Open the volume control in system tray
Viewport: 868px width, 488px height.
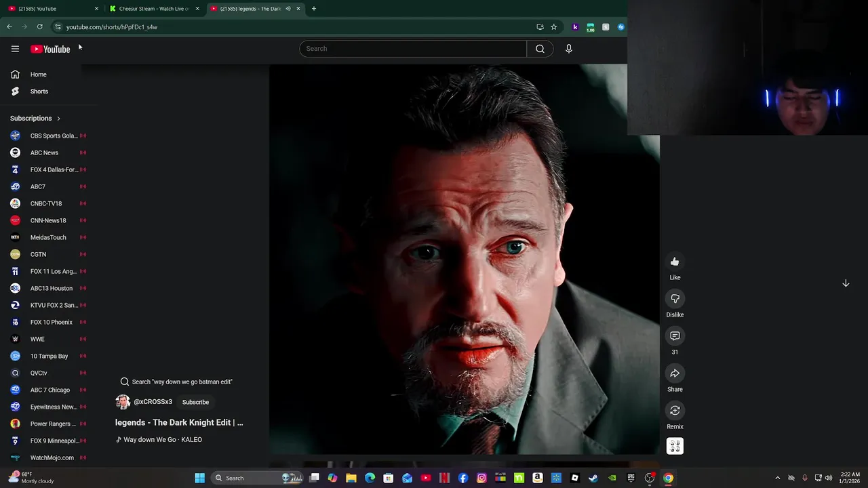pos(829,478)
